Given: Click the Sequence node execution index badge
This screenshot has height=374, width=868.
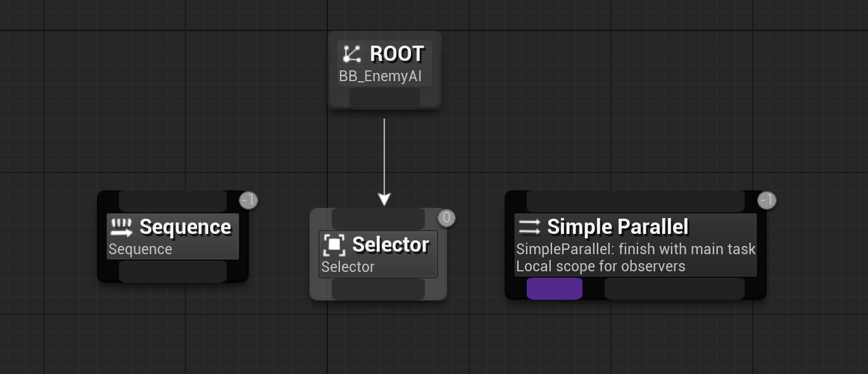Looking at the screenshot, I should click(248, 200).
